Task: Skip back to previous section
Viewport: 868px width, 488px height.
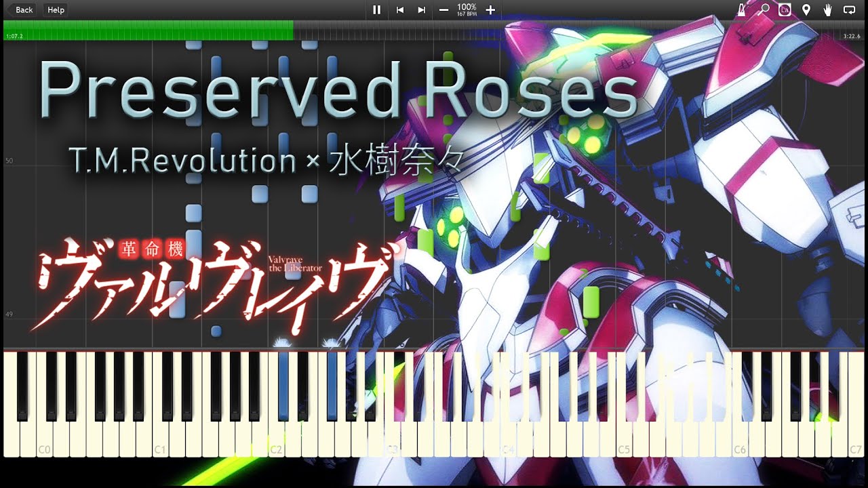Action: point(400,9)
